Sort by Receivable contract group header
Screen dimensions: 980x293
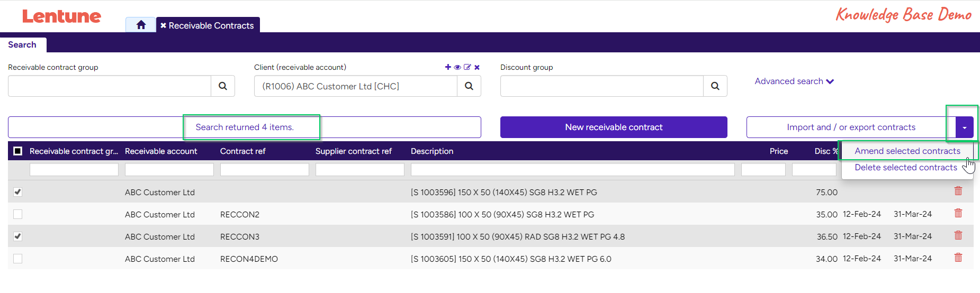point(74,151)
